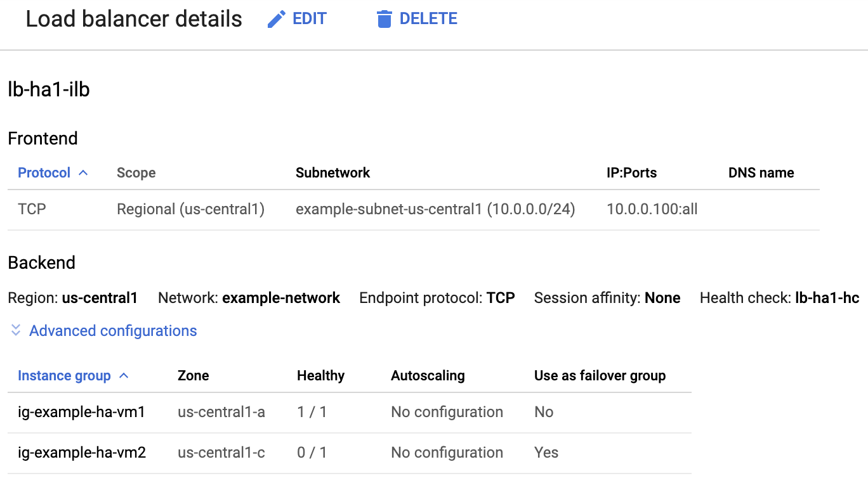The image size is (868, 483).
Task: Click the trash can icon next to DELETE
Action: coord(385,18)
